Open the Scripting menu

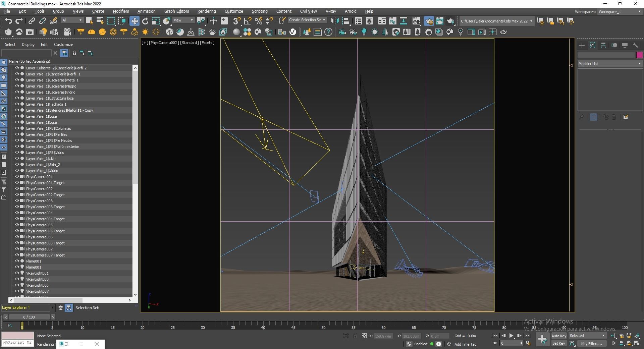[x=260, y=11]
